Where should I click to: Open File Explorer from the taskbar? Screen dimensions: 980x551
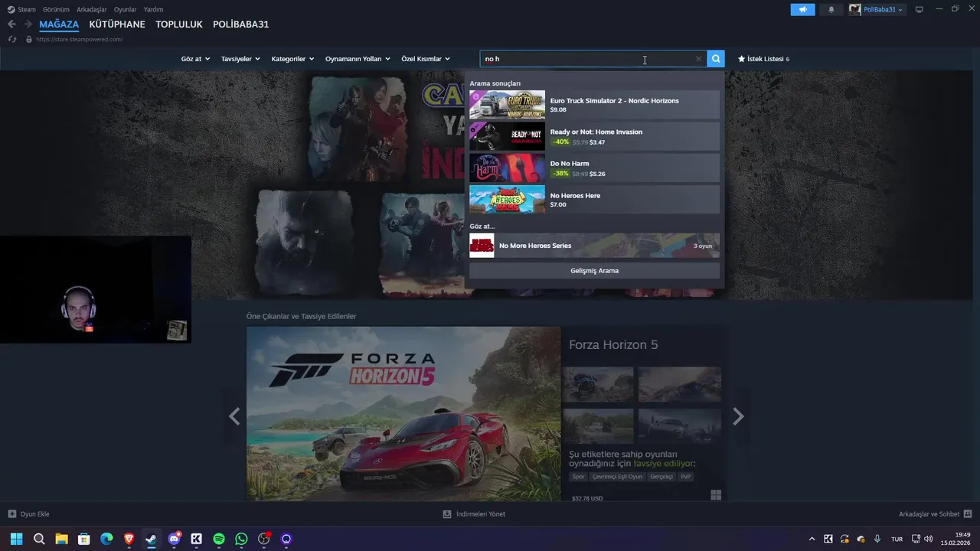tap(61, 539)
